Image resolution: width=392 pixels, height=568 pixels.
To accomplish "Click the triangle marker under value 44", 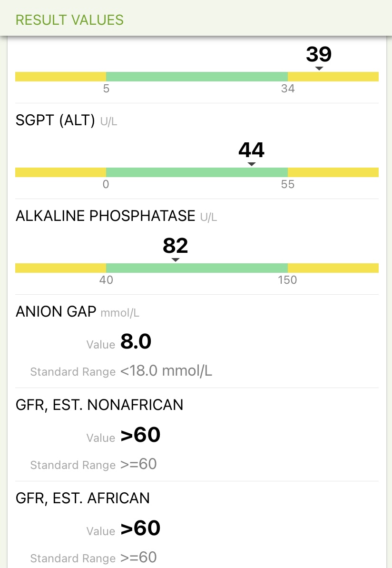I will pos(252,164).
